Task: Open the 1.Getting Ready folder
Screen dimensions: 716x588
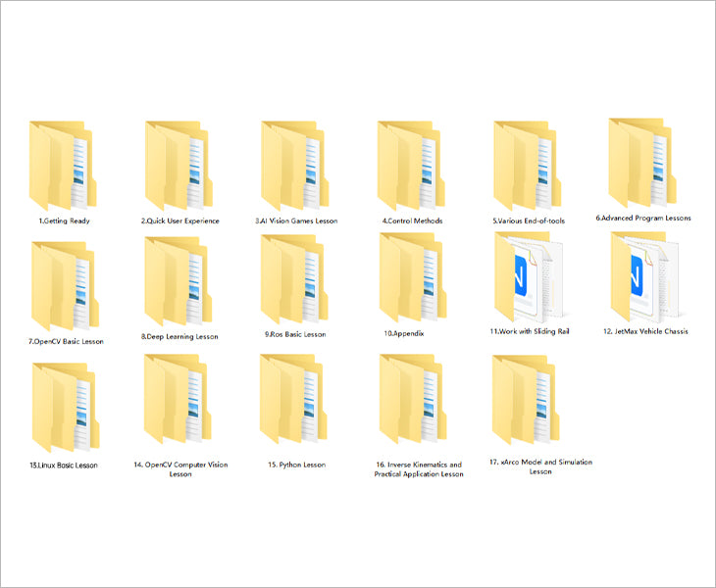Action: pos(63,164)
